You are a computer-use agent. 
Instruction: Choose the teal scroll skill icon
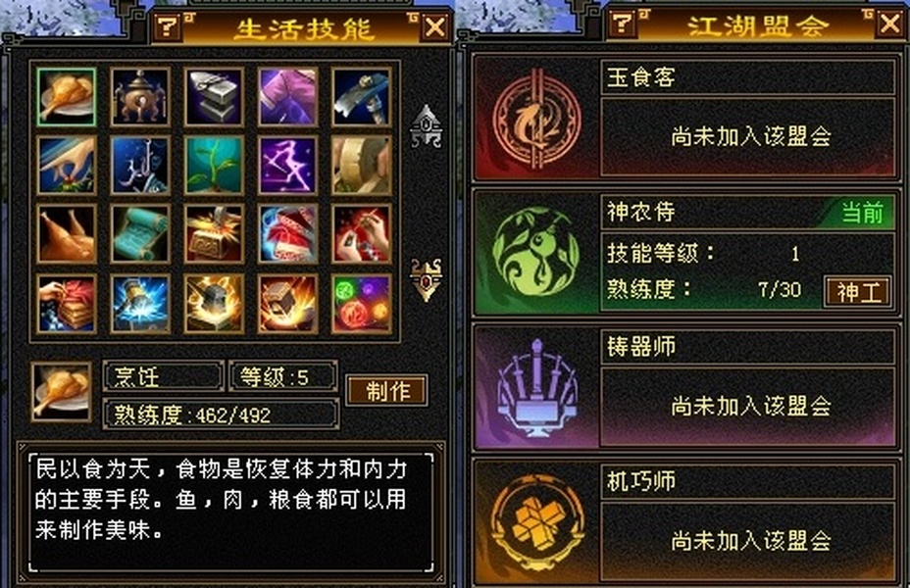[x=140, y=233]
